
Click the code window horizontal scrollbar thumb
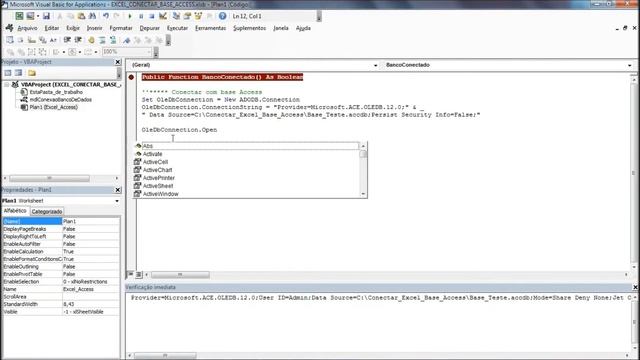180,275
